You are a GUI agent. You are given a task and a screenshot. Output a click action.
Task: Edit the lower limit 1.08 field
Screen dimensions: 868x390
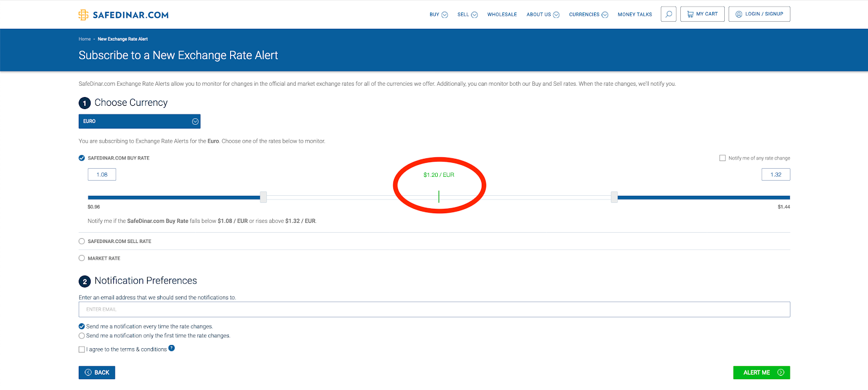(x=102, y=175)
